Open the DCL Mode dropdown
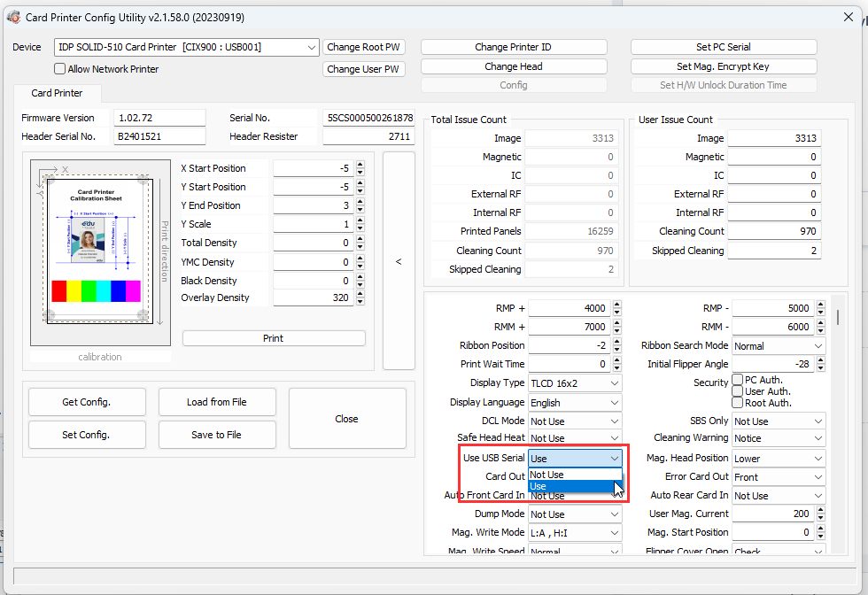Image resolution: width=868 pixels, height=595 pixels. 575,421
